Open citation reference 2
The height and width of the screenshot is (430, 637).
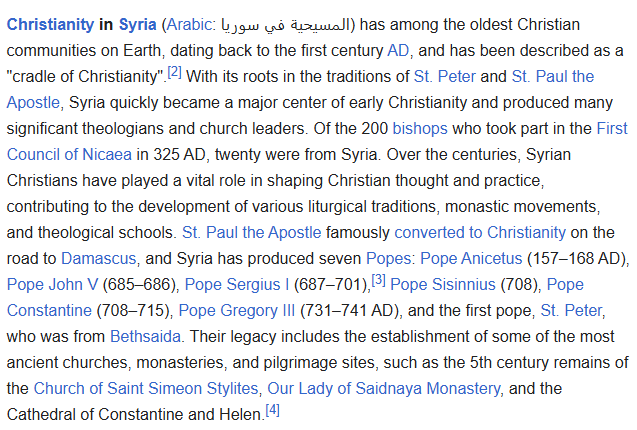(174, 72)
